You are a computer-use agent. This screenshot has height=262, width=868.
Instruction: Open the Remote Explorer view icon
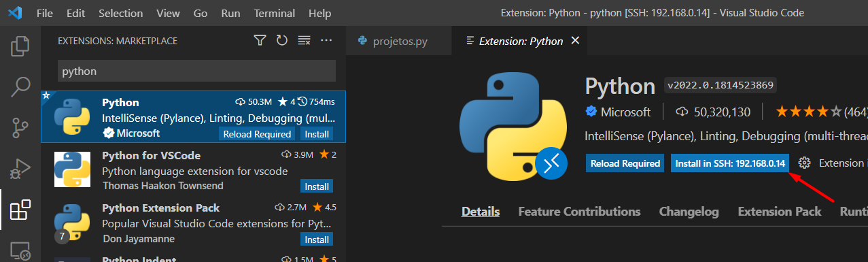(20, 250)
